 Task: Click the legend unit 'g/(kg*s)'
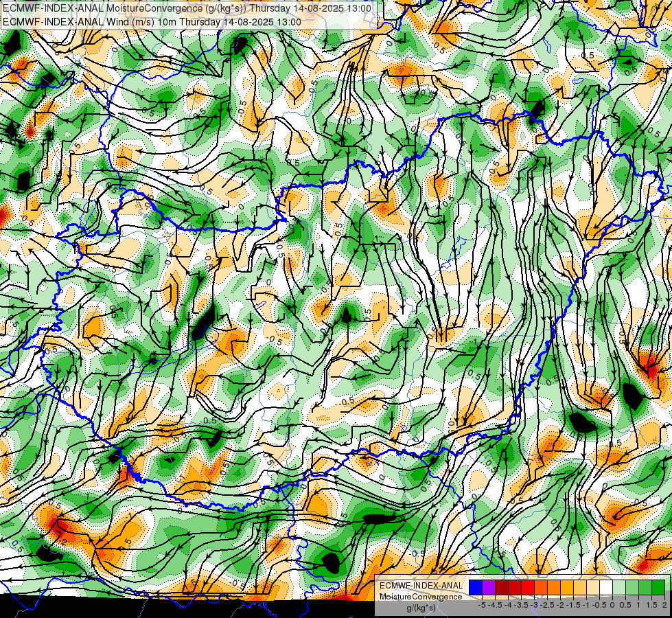[x=421, y=608]
